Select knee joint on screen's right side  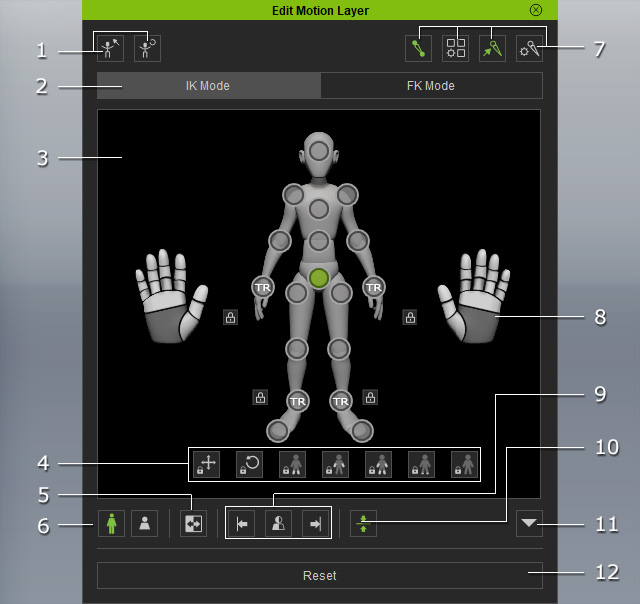click(x=339, y=349)
